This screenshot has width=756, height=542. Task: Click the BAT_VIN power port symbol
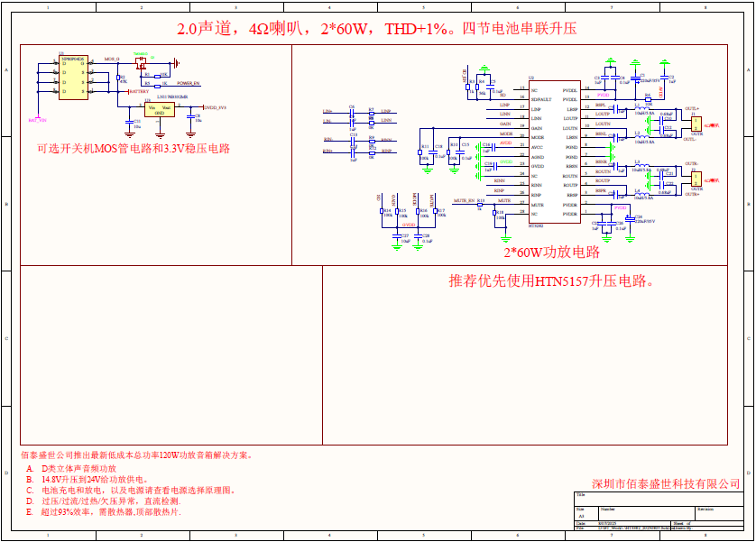click(x=37, y=120)
